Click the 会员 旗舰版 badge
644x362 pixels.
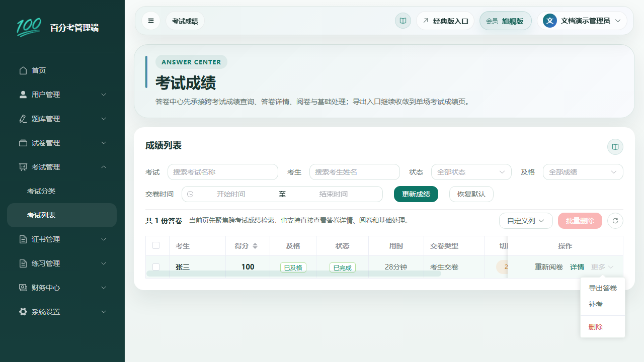(506, 21)
